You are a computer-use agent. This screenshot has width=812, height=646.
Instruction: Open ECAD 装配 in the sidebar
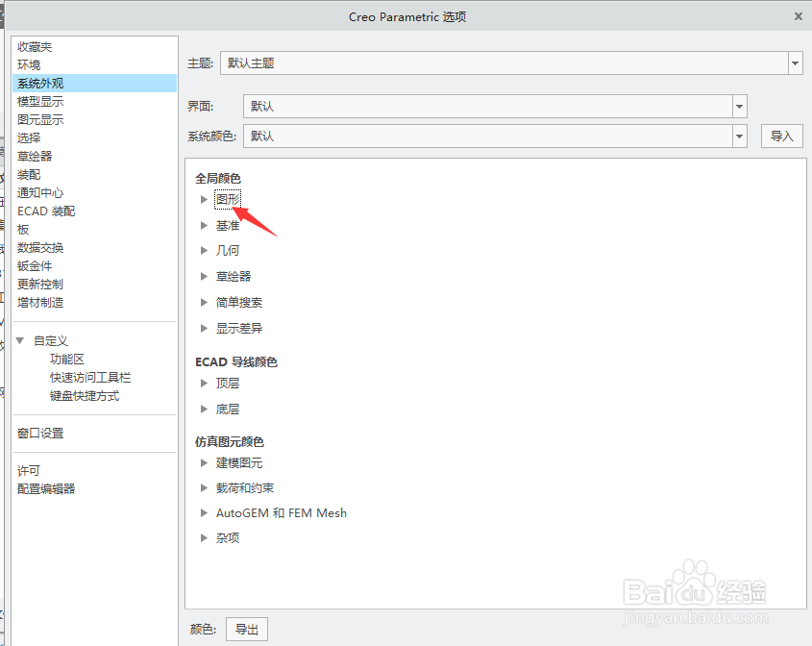(46, 211)
